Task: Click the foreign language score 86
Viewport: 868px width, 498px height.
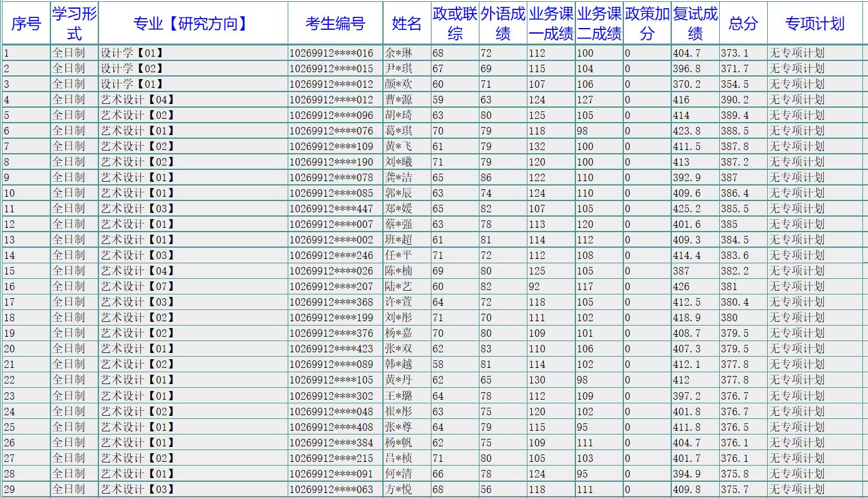Action: coord(486,177)
